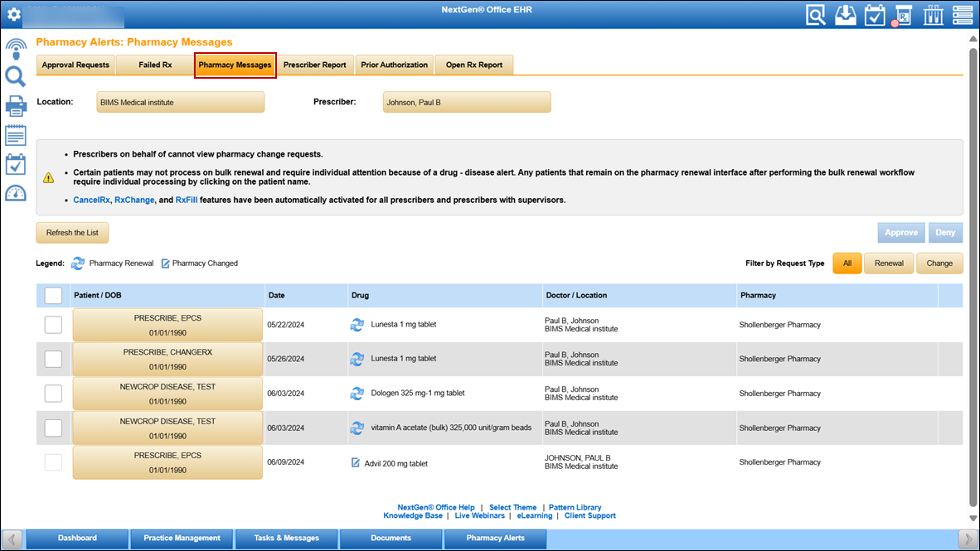Screen dimensions: 980x551
Task: Tick checkbox for Dologen 325 mg-1 mg row
Action: (x=53, y=394)
